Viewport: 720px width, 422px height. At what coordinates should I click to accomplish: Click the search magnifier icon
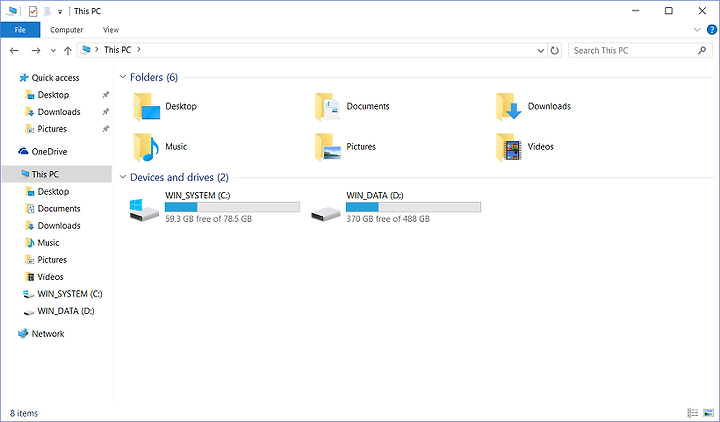[702, 50]
